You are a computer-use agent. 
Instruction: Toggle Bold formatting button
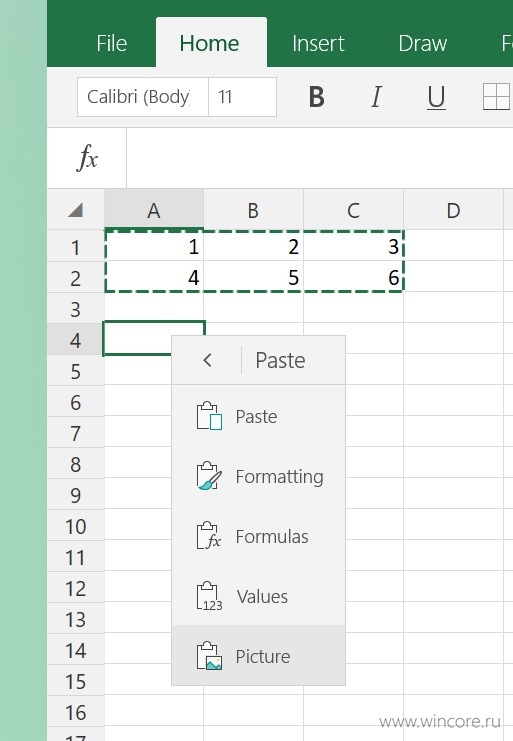click(316, 97)
